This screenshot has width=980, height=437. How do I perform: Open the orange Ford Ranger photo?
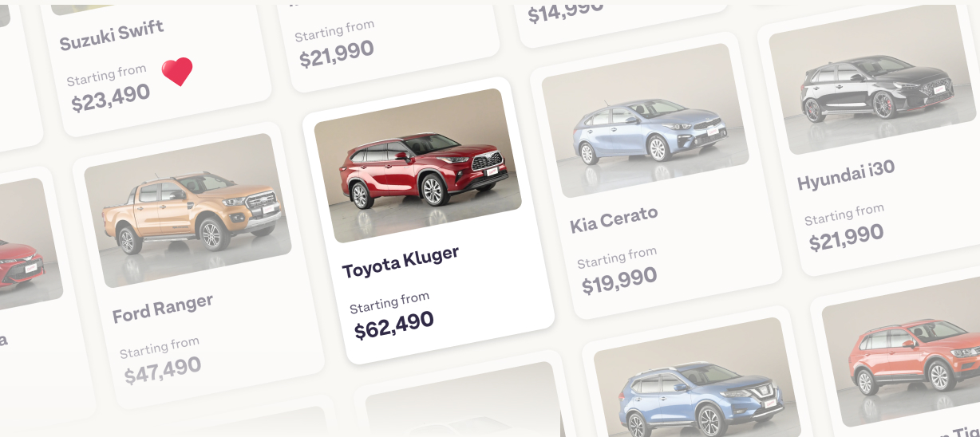188,211
